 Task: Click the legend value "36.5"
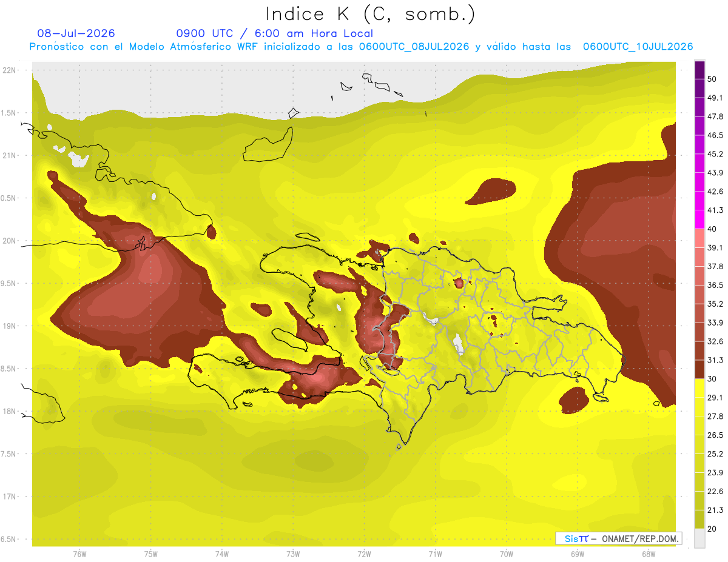pyautogui.click(x=715, y=285)
